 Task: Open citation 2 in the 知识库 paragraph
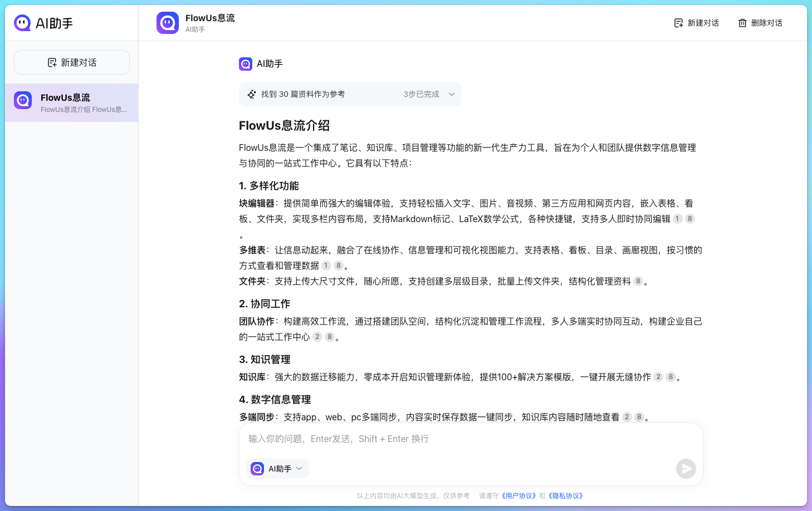pyautogui.click(x=658, y=377)
